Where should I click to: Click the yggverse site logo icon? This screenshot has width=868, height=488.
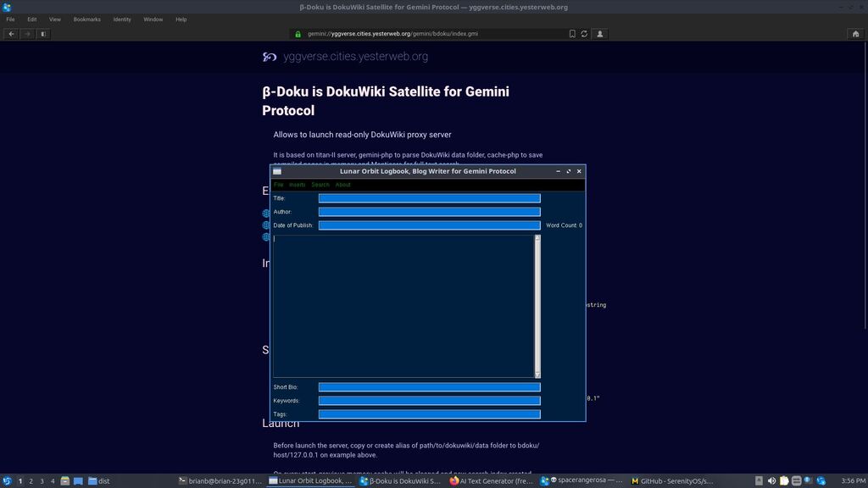coord(270,57)
